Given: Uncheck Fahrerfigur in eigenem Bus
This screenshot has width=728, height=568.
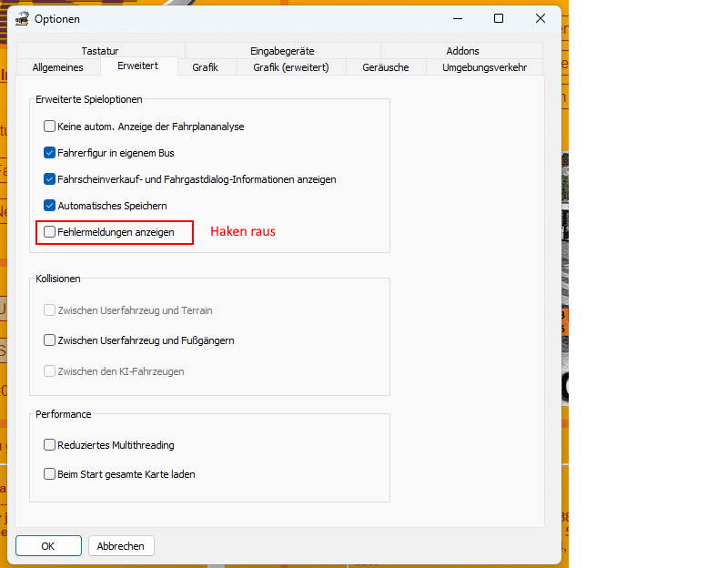Looking at the screenshot, I should tap(50, 153).
